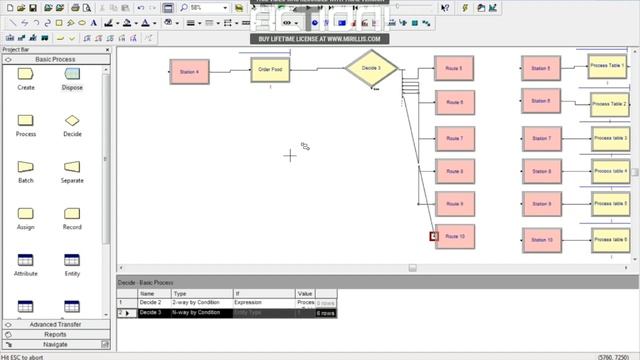Select the Dispose module in Project Bar
Viewport: 640px width, 360px height.
[x=72, y=79]
